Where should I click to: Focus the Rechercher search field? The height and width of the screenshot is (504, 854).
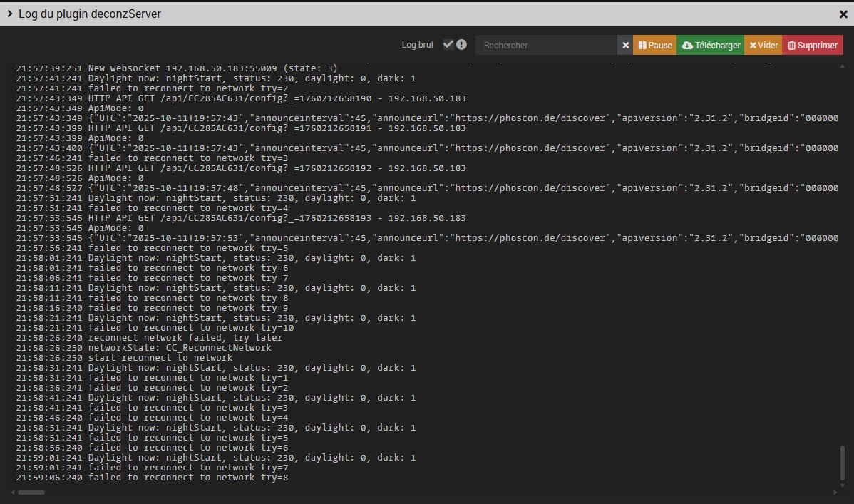pyautogui.click(x=546, y=45)
